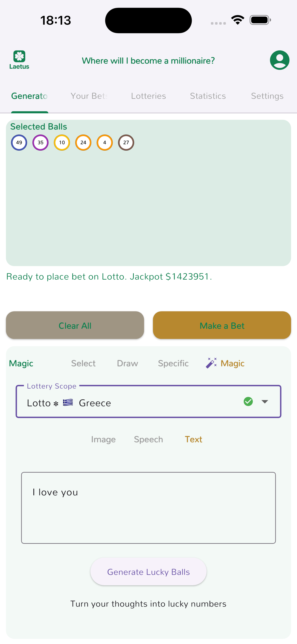Viewport: 297px width, 644px height.
Task: Open the user profile icon
Action: click(280, 60)
